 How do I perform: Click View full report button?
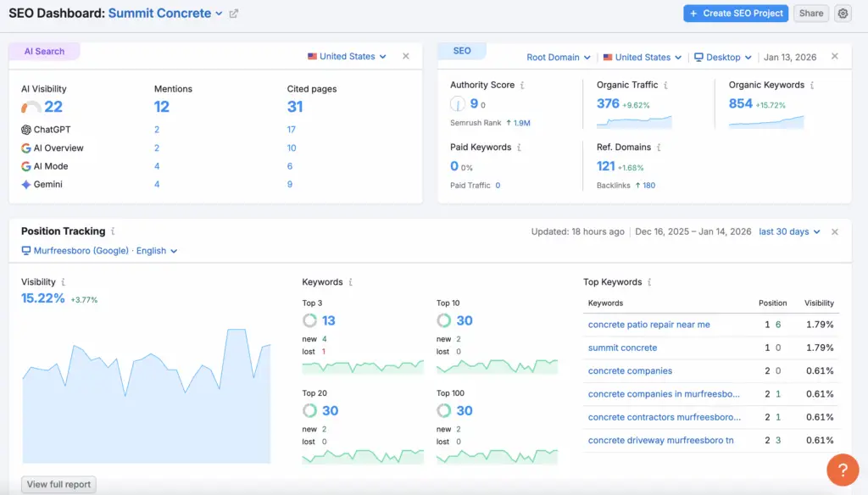click(x=58, y=485)
